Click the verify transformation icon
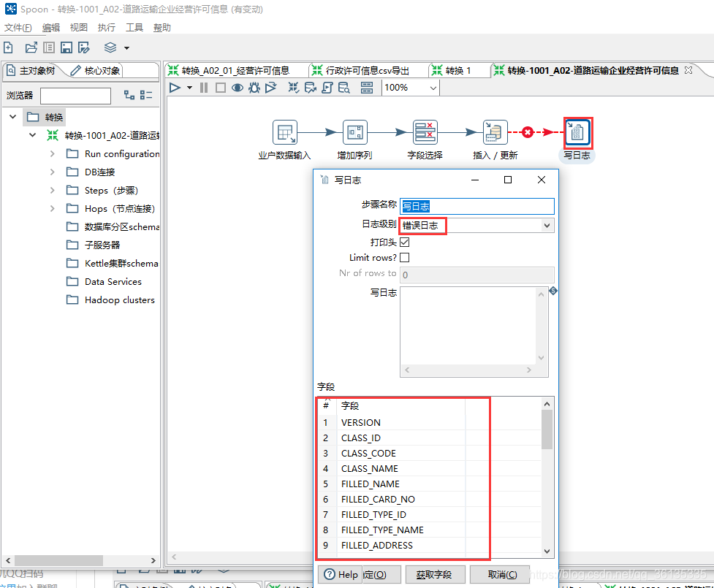Viewport: 714px width, 588px height. coord(294,88)
